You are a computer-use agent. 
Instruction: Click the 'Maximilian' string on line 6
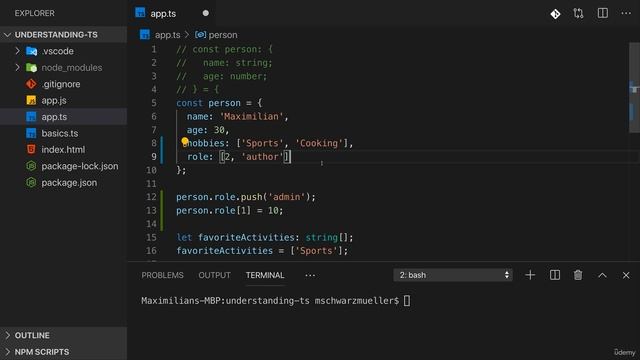click(x=251, y=117)
